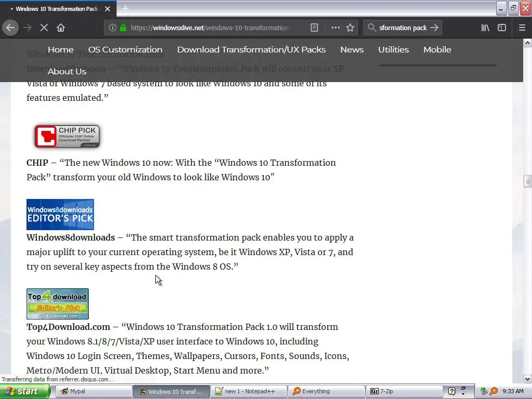Screen dimensions: 532x399
Task: Click the scrollbar up arrow
Action: pos(527,43)
